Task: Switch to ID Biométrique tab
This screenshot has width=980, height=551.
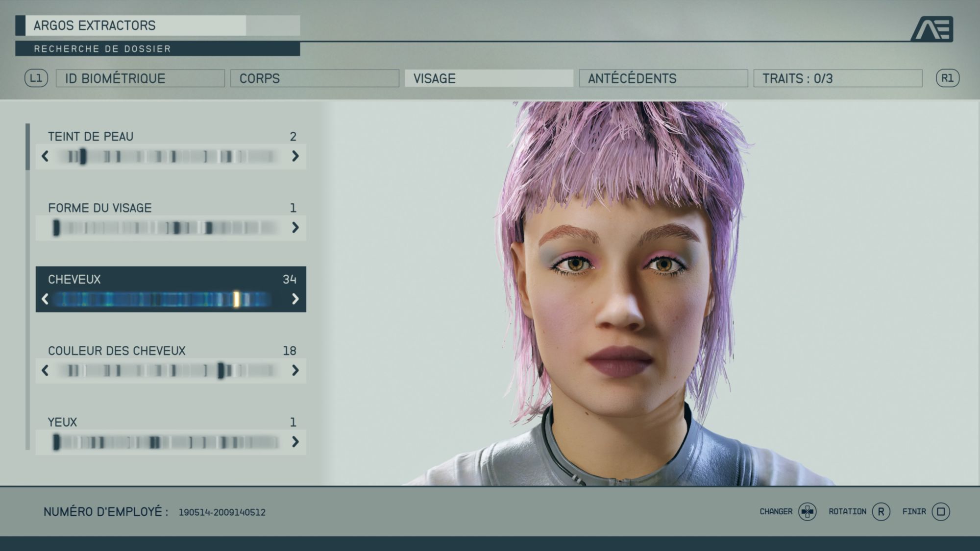Action: [140, 78]
